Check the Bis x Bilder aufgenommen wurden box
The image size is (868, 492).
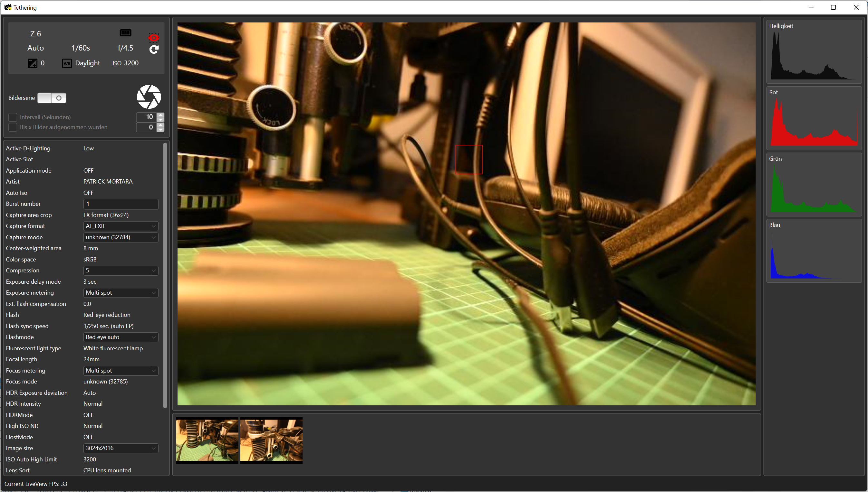[x=13, y=128]
